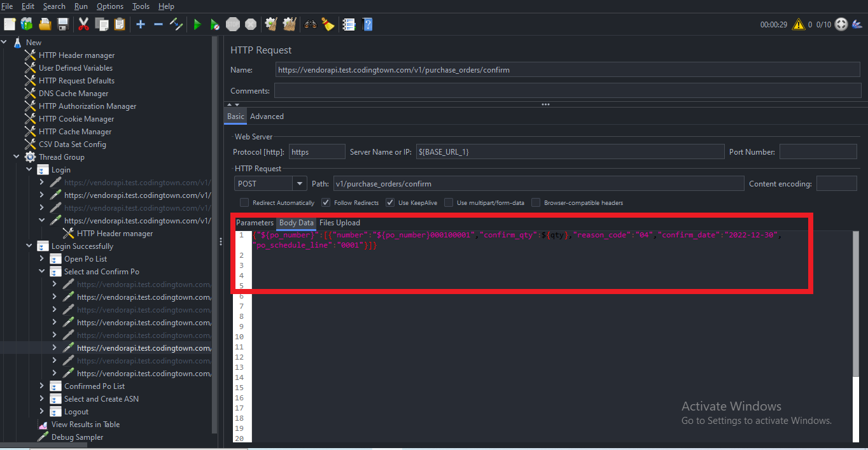Click the Comments text field
Image resolution: width=868 pixels, height=450 pixels.
[568, 90]
